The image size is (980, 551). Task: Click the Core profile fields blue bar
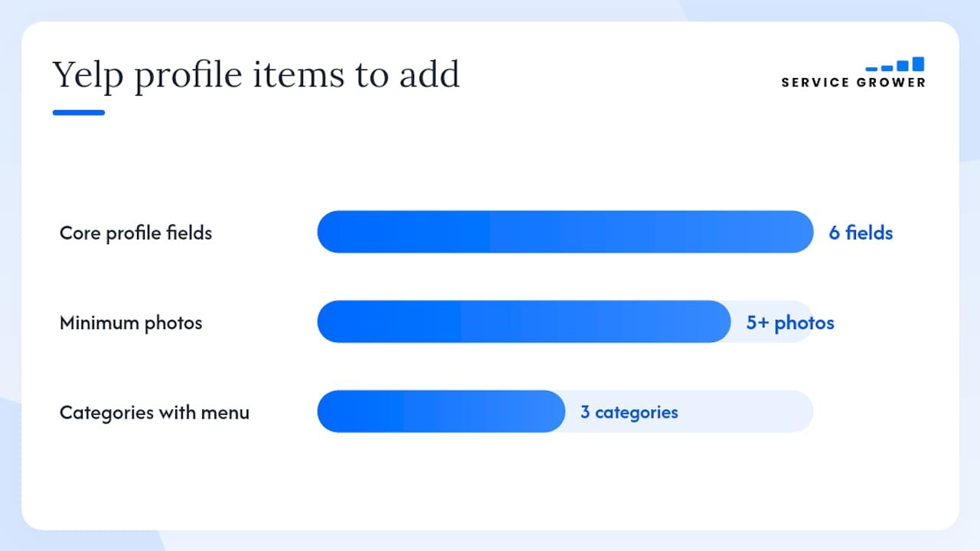565,232
